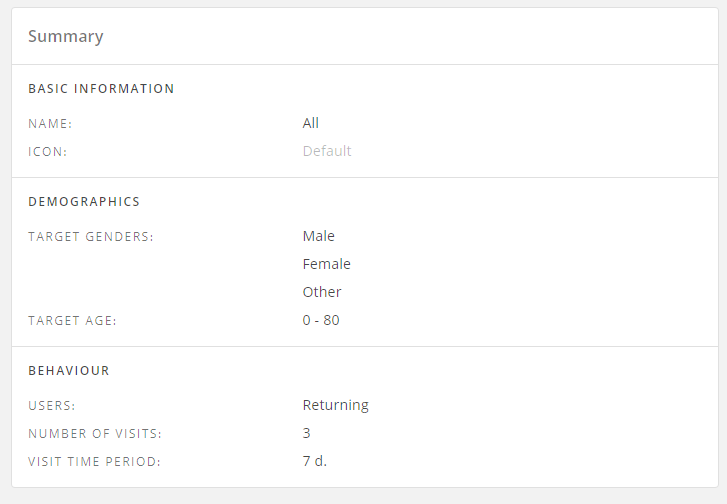Select the Other gender value
Screen dimensions: 727x504
(x=322, y=292)
